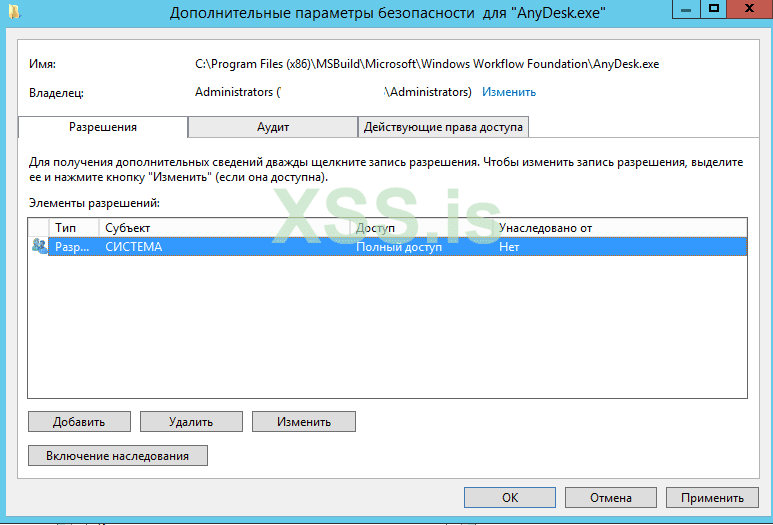Minimize the security settings window
This screenshot has height=525, width=773.
686,9
